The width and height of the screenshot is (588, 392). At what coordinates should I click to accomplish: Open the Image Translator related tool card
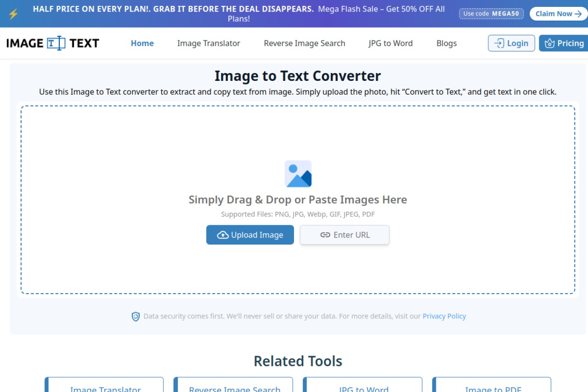coord(104,385)
